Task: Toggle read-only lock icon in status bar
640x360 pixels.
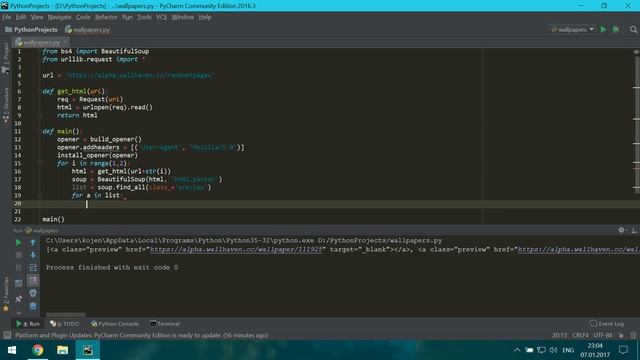Action: point(621,335)
